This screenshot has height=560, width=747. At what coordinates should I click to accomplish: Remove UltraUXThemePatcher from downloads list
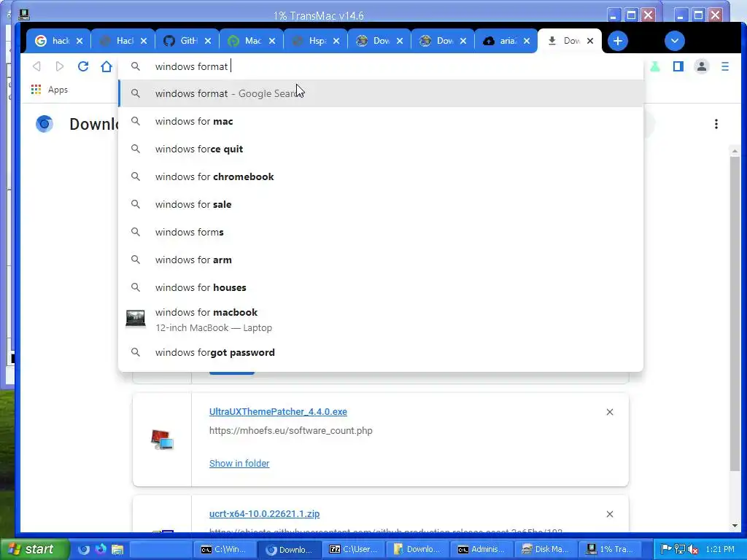click(610, 412)
